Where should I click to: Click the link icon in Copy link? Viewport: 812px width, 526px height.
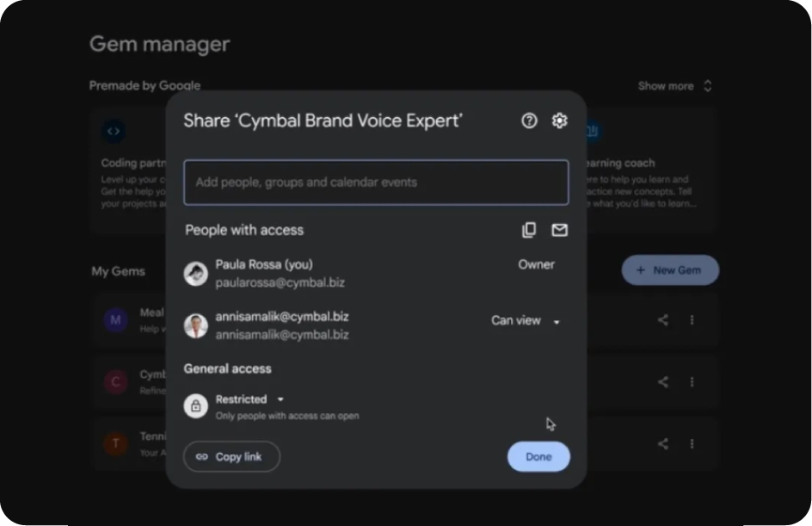(202, 456)
